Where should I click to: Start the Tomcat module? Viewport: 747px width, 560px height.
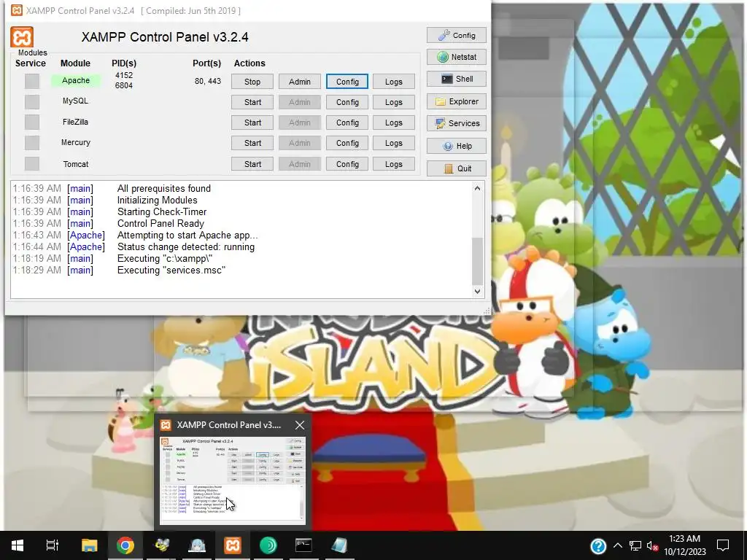pos(252,164)
